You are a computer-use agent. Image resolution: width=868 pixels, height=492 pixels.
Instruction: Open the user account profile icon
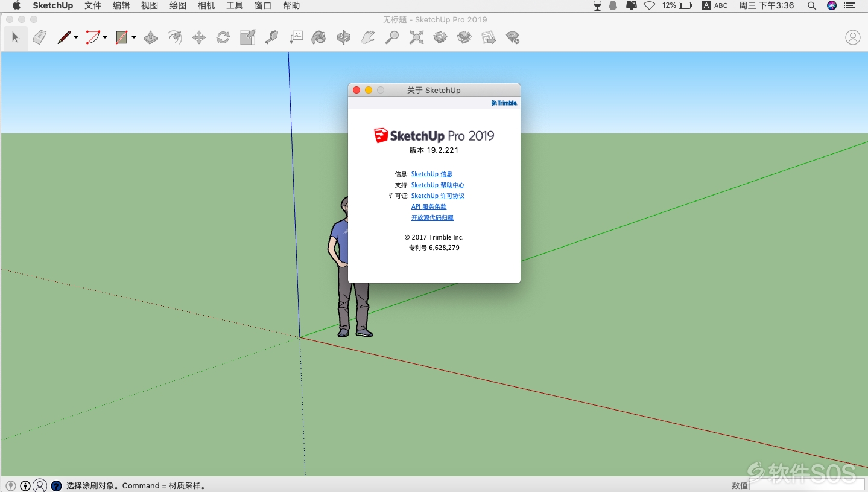[853, 37]
